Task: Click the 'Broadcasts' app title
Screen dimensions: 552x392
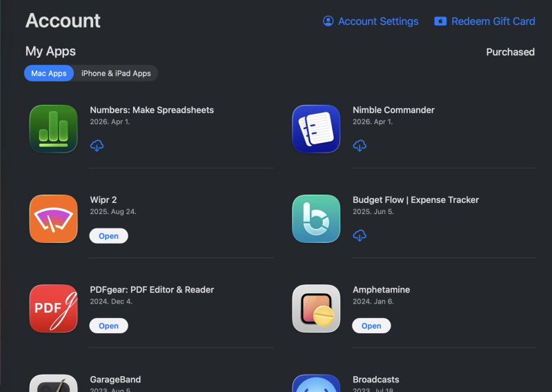Action: pyautogui.click(x=376, y=380)
